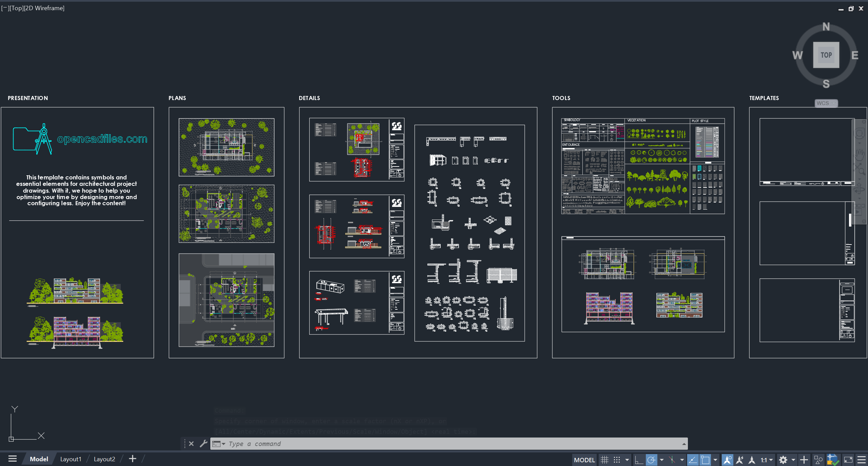Click the N compass direction on ViewCube
This screenshot has height=466, width=868.
[x=826, y=27]
